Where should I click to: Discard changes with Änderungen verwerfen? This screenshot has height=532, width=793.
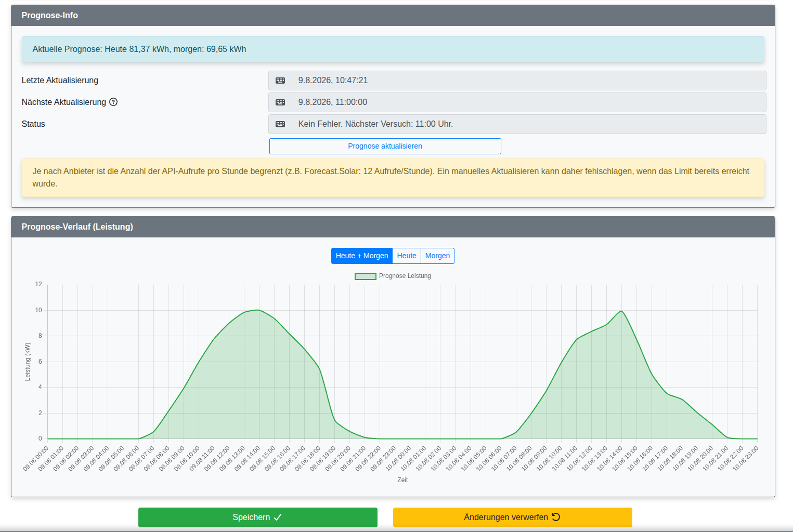point(513,517)
